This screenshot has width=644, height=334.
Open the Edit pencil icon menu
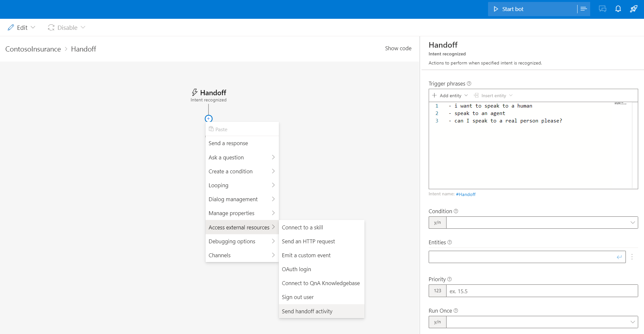12,27
